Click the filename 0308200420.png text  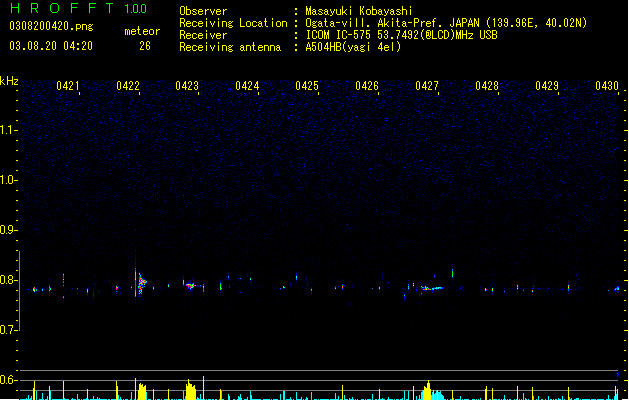(x=51, y=26)
